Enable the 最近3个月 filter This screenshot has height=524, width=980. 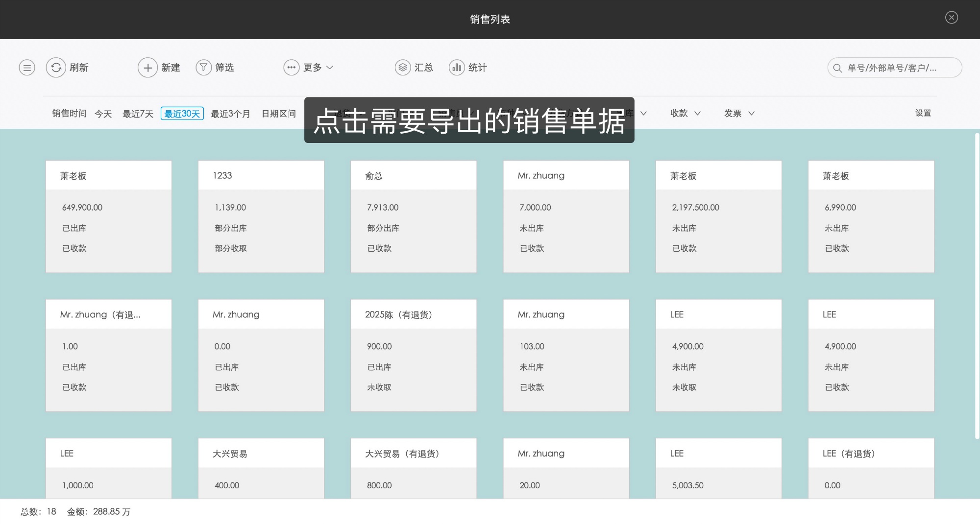[230, 113]
